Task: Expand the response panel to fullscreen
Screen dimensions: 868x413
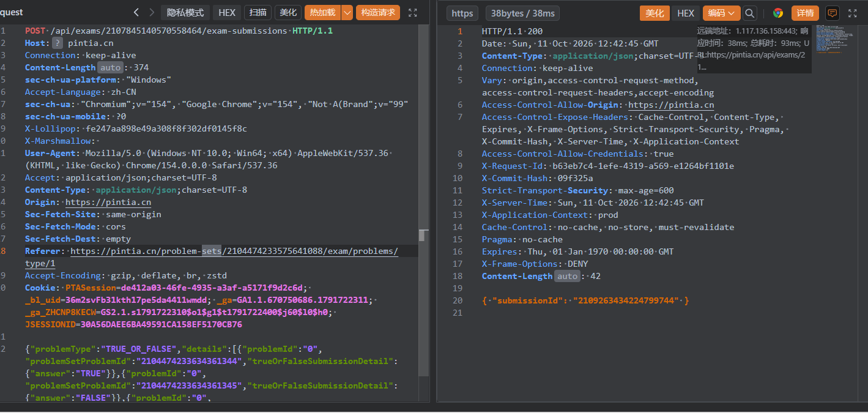Action: point(853,13)
